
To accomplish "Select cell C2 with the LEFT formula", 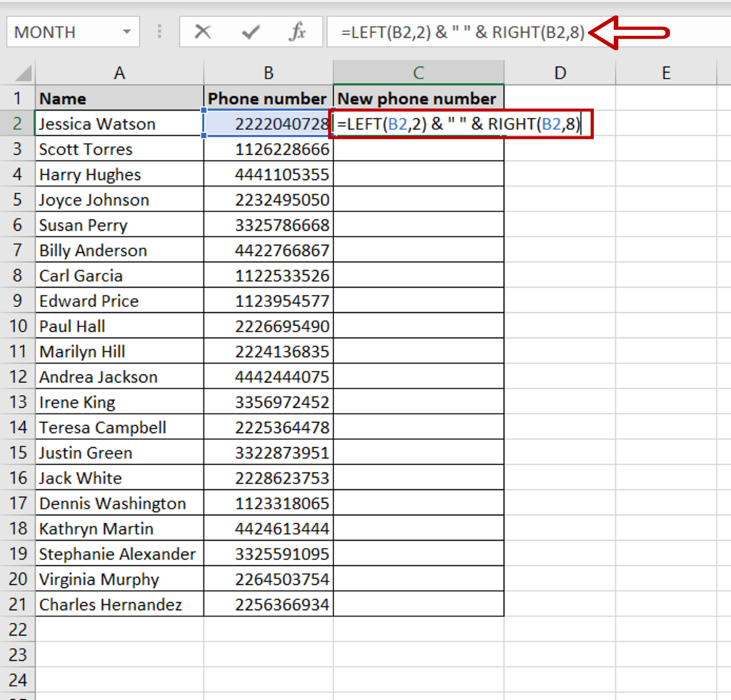I will pos(418,124).
